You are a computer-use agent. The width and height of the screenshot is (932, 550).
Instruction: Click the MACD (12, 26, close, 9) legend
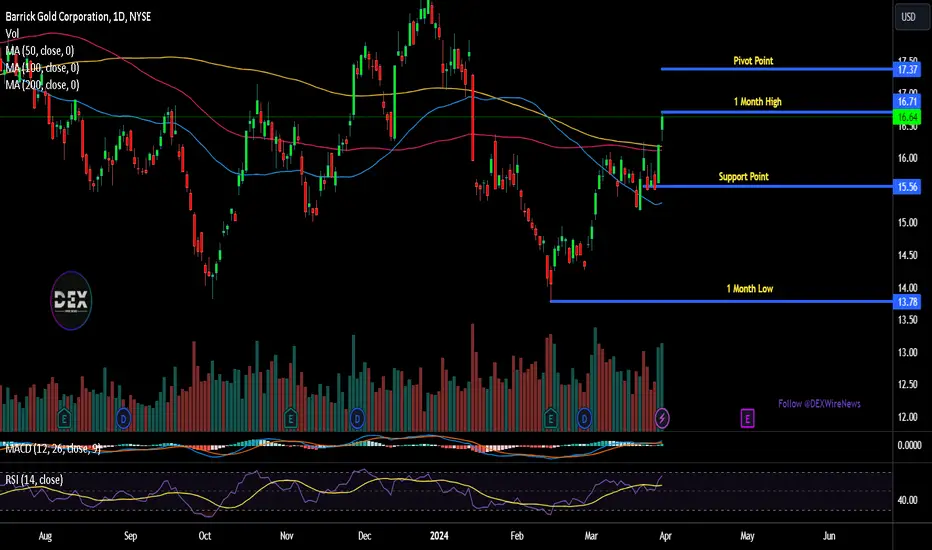[x=53, y=449]
